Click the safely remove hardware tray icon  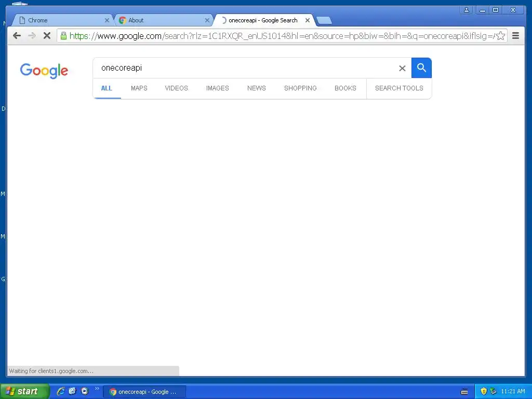point(493,391)
